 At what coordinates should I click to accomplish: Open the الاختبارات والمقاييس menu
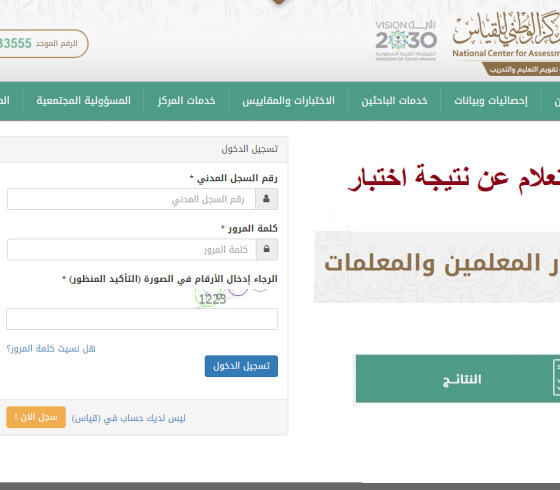pyautogui.click(x=288, y=101)
